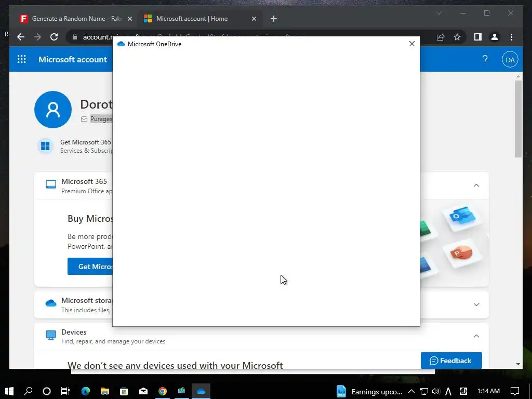Toggle Chrome side panel
Image resolution: width=532 pixels, height=399 pixels.
pyautogui.click(x=478, y=37)
